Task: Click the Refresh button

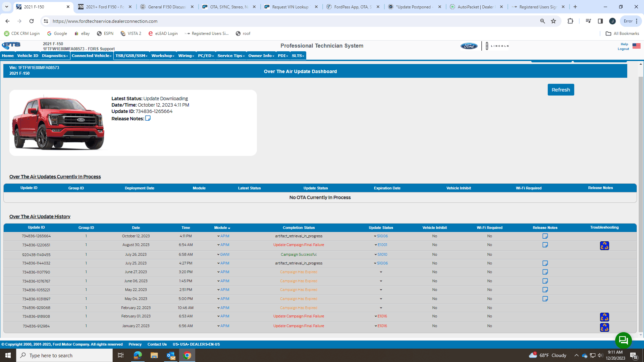Action: [560, 90]
